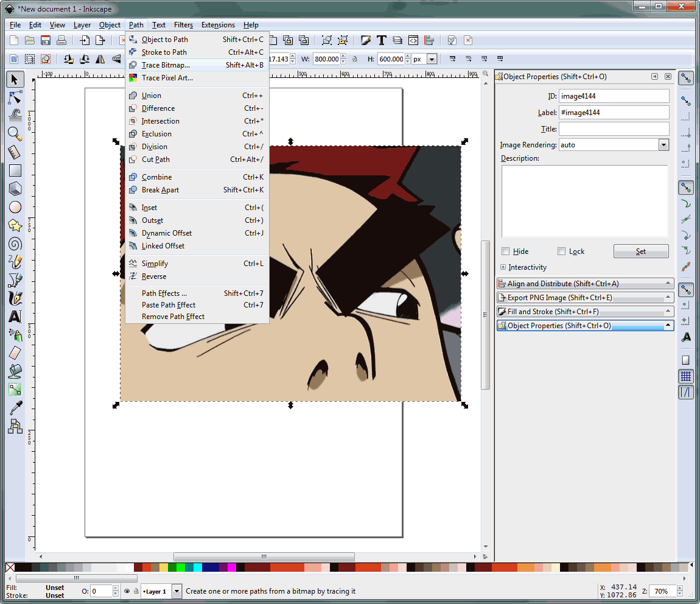Toggle snap to grids button
The width and height of the screenshot is (700, 604).
click(x=686, y=376)
